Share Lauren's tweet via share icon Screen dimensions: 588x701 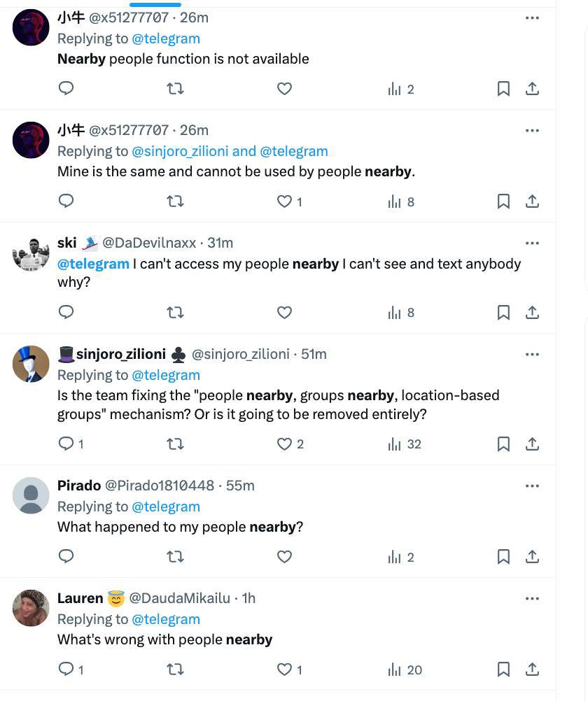coord(532,670)
